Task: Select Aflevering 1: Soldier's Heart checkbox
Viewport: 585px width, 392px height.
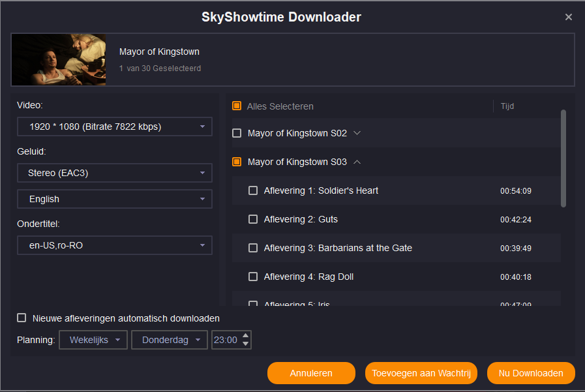Action: coord(253,190)
